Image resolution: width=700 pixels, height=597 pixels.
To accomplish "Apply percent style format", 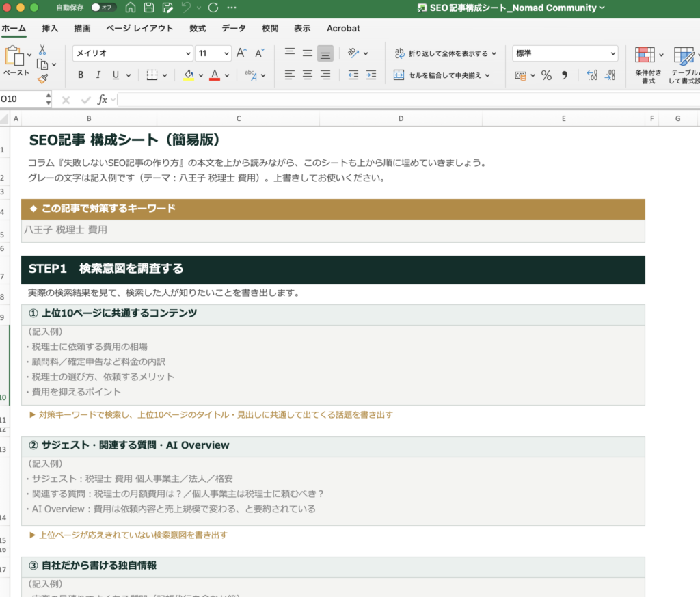I will click(x=546, y=75).
